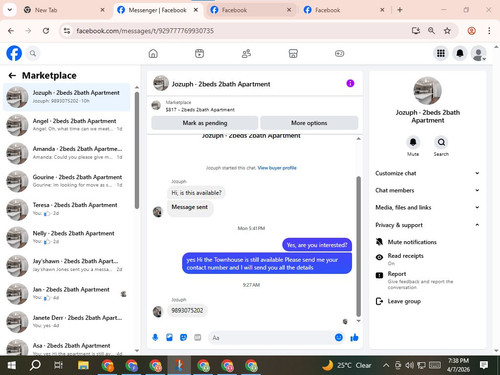Screen dimensions: 500x375
Task: Click Report in Privacy & support
Action: coord(427,279)
